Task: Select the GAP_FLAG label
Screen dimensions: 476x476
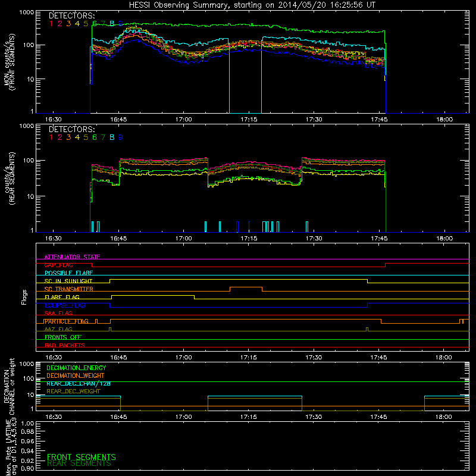Action: [58, 265]
